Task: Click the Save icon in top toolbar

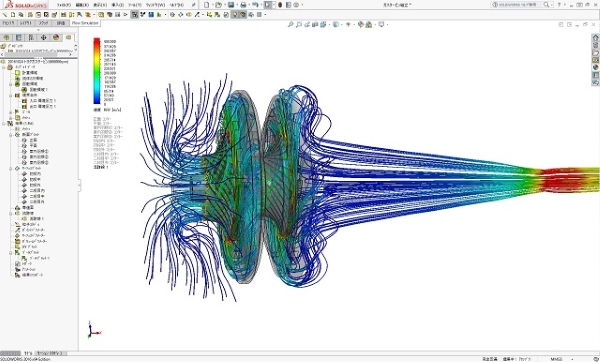Action: coord(231,5)
